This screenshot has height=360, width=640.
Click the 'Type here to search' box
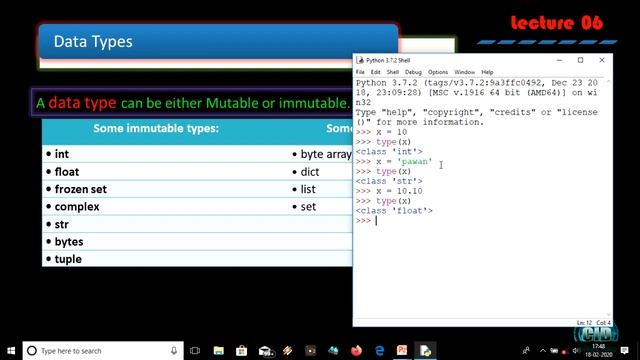tap(103, 351)
